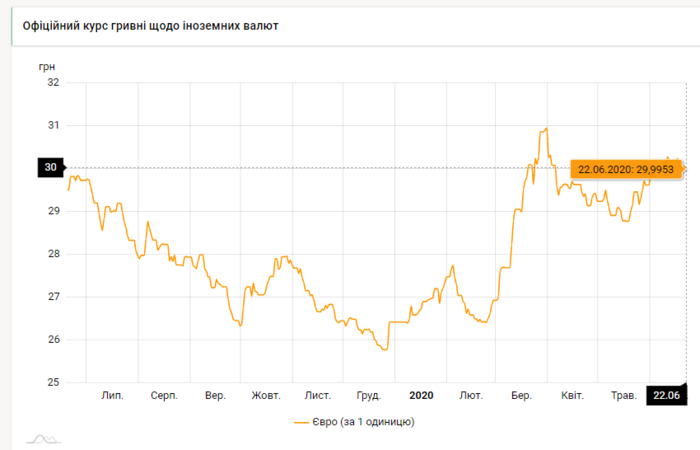The height and width of the screenshot is (450, 700).
Task: Click the chart logo icon at bottom left
Action: (41, 438)
